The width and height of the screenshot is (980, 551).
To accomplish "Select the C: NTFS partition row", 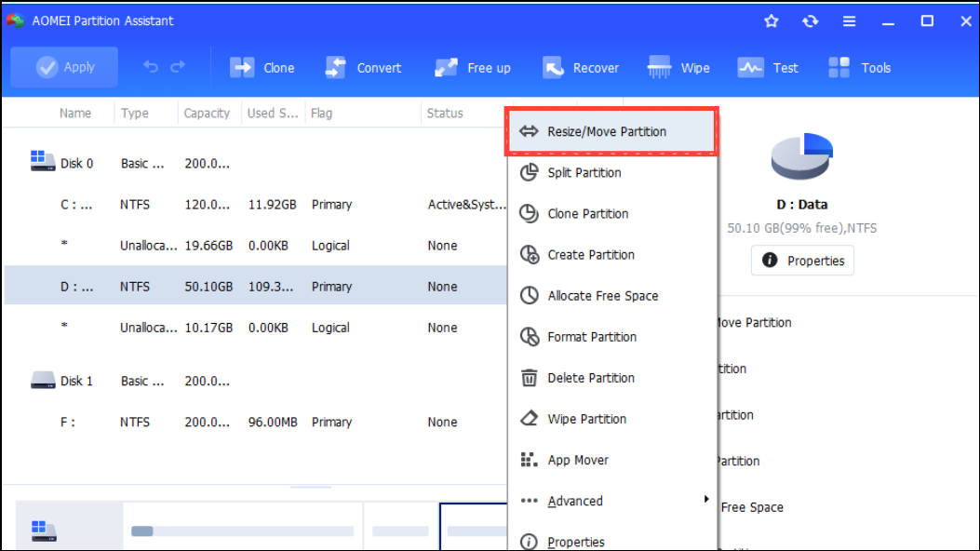I will [x=256, y=204].
